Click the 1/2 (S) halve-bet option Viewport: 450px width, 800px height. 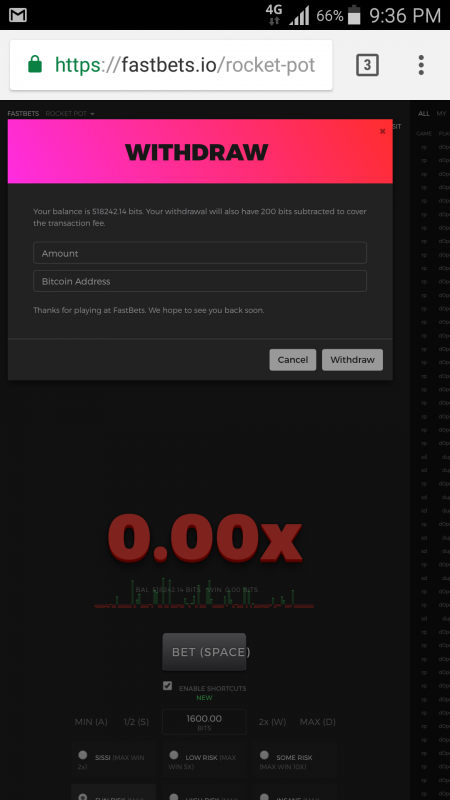tap(136, 722)
